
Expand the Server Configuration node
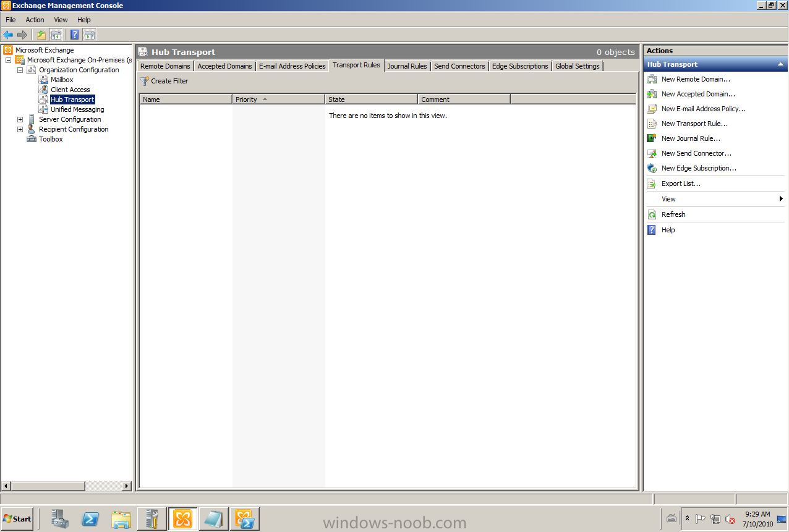click(x=20, y=119)
